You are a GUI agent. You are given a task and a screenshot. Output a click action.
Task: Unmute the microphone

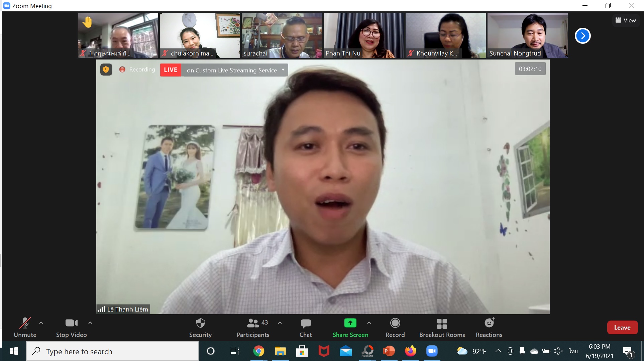click(x=25, y=328)
